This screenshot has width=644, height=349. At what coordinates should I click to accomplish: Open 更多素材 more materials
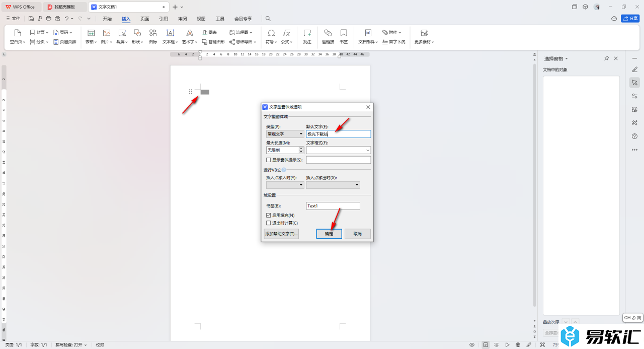point(424,37)
